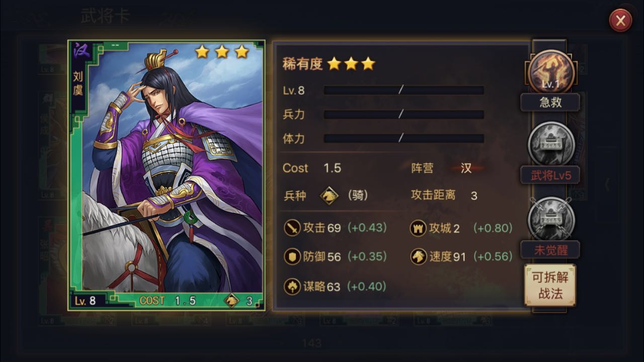Tap the sword attack stat icon
The height and width of the screenshot is (362, 644).
coord(292,228)
